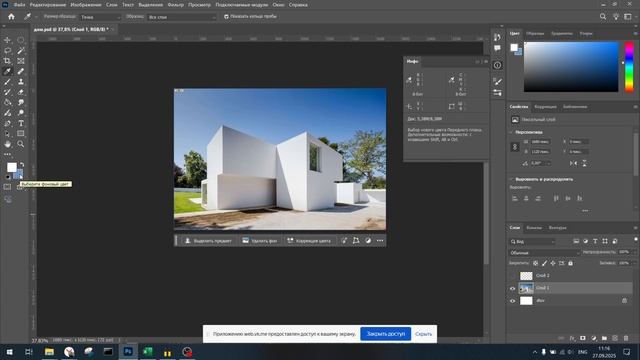640x360 pixels.
Task: Open layer filter Вид dropdown
Action: (x=533, y=242)
